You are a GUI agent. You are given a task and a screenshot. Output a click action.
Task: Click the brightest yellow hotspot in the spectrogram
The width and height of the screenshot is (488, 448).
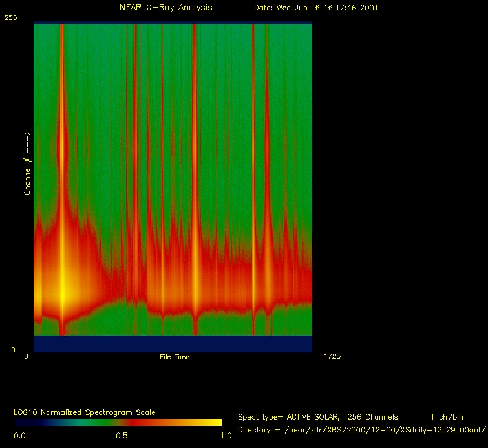[63, 292]
